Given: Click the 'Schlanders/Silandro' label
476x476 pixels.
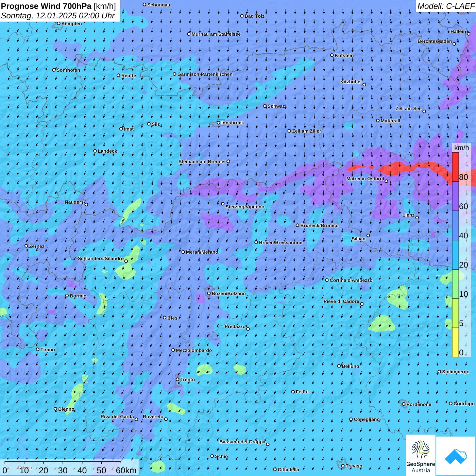Looking at the screenshot, I should pyautogui.click(x=101, y=258).
